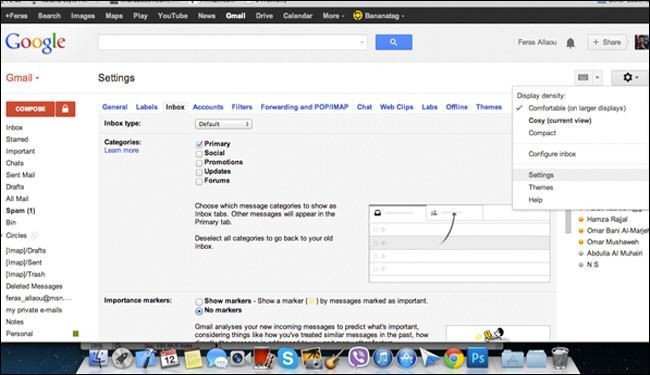Click the Bananatag icon in top bar
The image size is (650, 375).
point(357,16)
